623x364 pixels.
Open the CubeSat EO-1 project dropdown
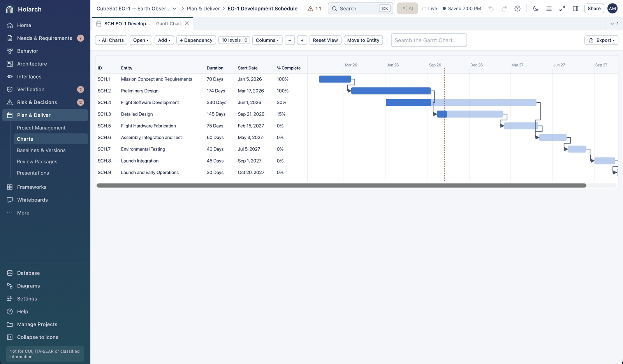coord(137,9)
